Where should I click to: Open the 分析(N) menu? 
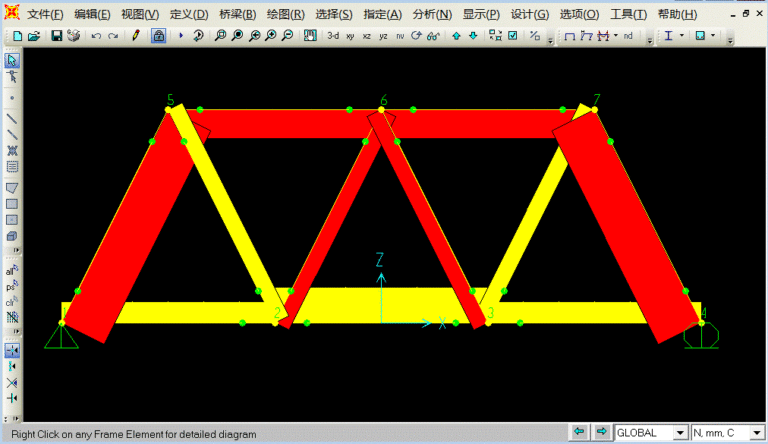click(432, 14)
